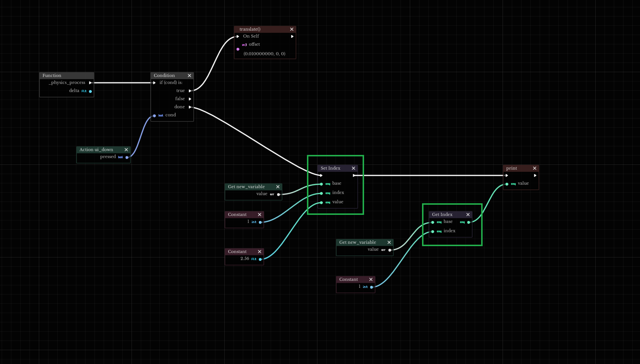
Task: Click the true execution output on Condition node
Action: (190, 91)
